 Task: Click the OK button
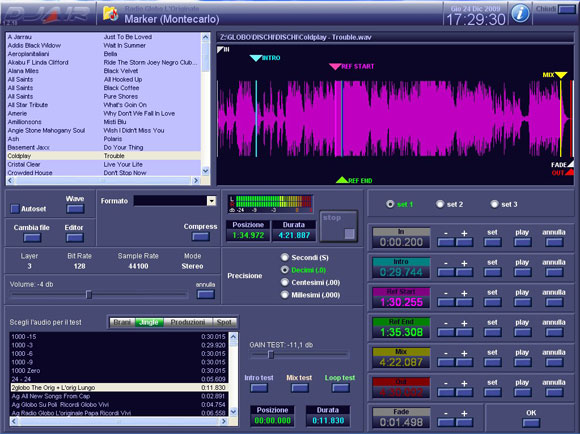coord(531,423)
